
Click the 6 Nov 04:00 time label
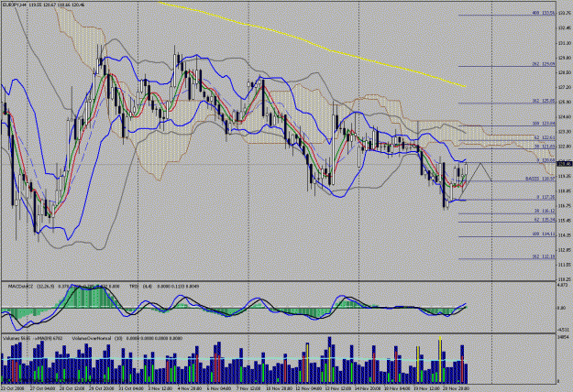(x=219, y=388)
